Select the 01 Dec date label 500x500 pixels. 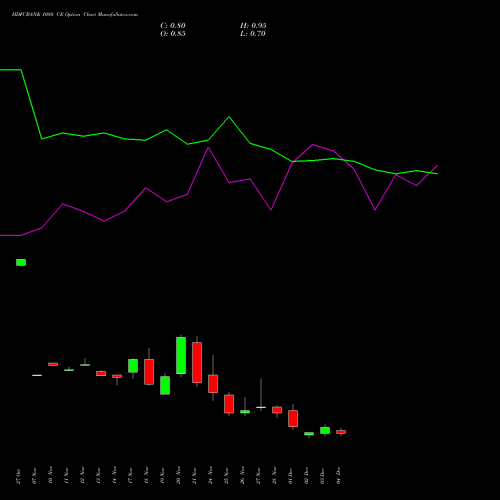(x=290, y=476)
